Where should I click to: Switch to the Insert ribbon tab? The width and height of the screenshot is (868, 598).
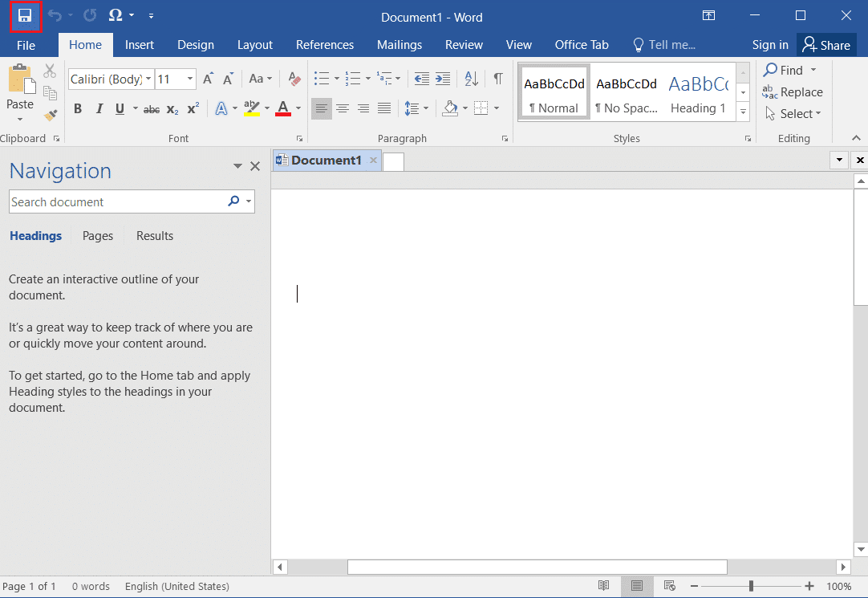[x=140, y=45]
